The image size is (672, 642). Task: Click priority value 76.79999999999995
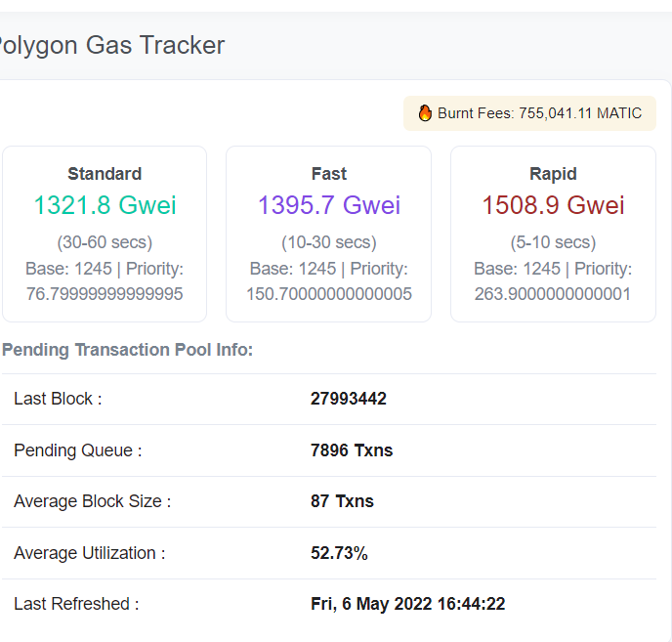(x=105, y=294)
